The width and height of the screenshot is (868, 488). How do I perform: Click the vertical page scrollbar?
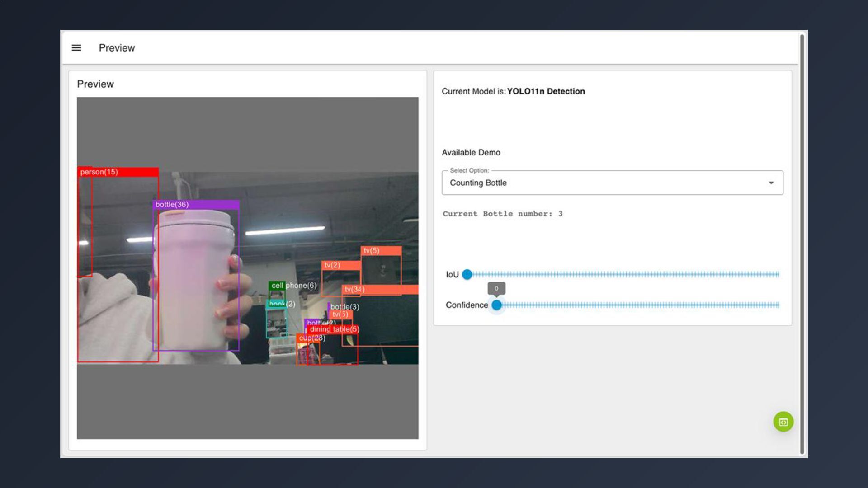[802, 244]
